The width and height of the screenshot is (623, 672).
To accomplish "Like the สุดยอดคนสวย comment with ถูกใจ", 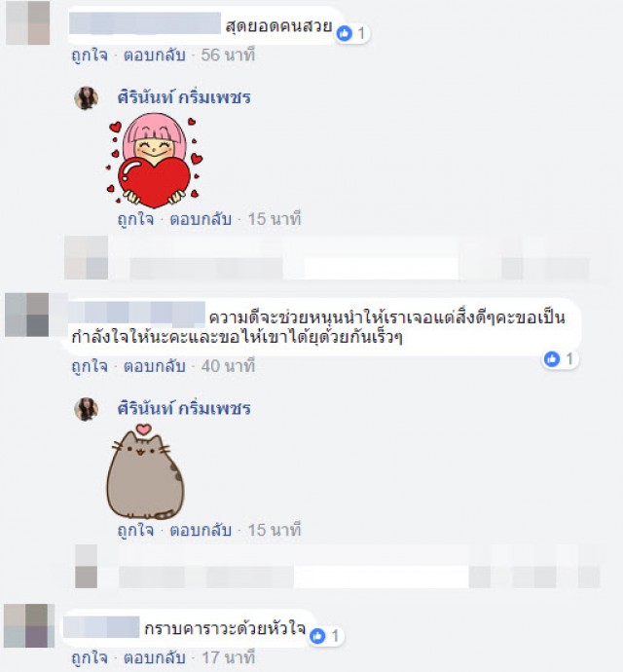I will (x=90, y=56).
